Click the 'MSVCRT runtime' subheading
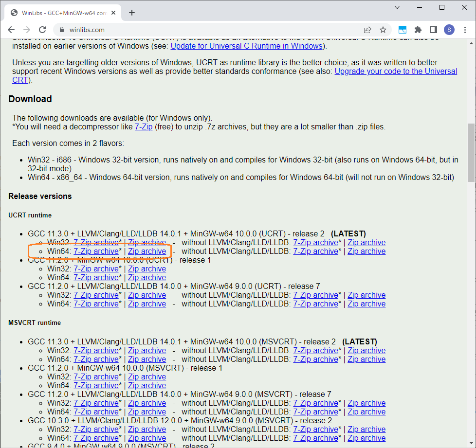476x448 pixels. pyautogui.click(x=35, y=323)
